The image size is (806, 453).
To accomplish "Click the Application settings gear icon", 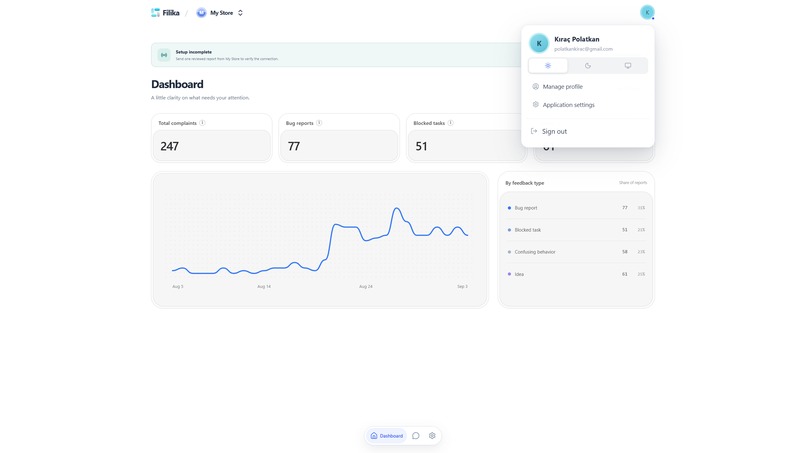I will tap(536, 104).
